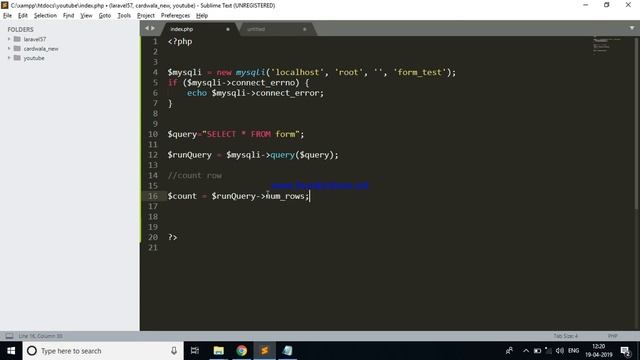Toggle sidebar with status bar panel icon
The image size is (640, 360).
[x=9, y=336]
